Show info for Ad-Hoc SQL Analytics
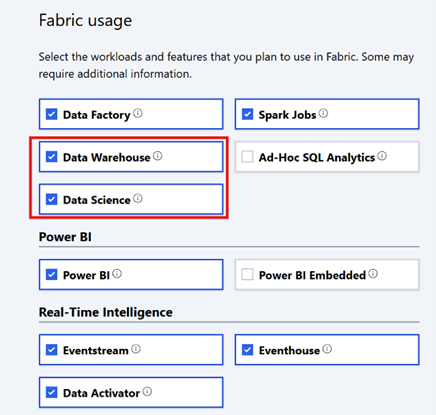This screenshot has width=436, height=415. (382, 156)
